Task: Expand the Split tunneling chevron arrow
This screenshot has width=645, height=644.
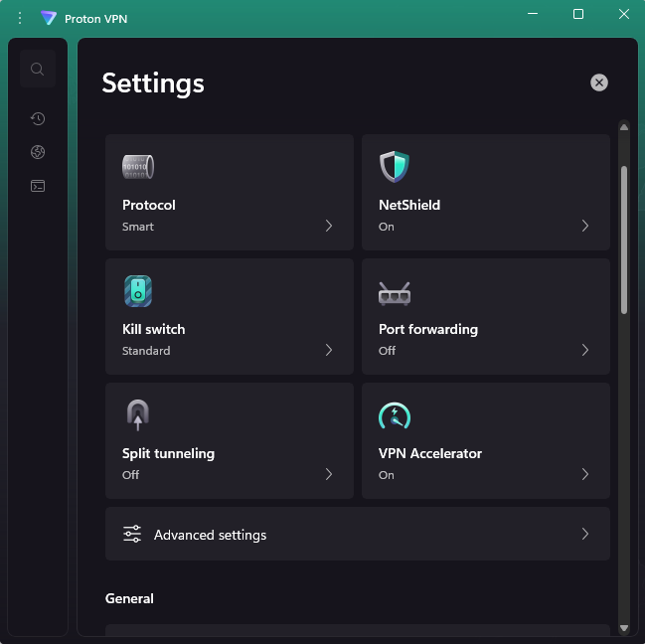Action: 329,474
